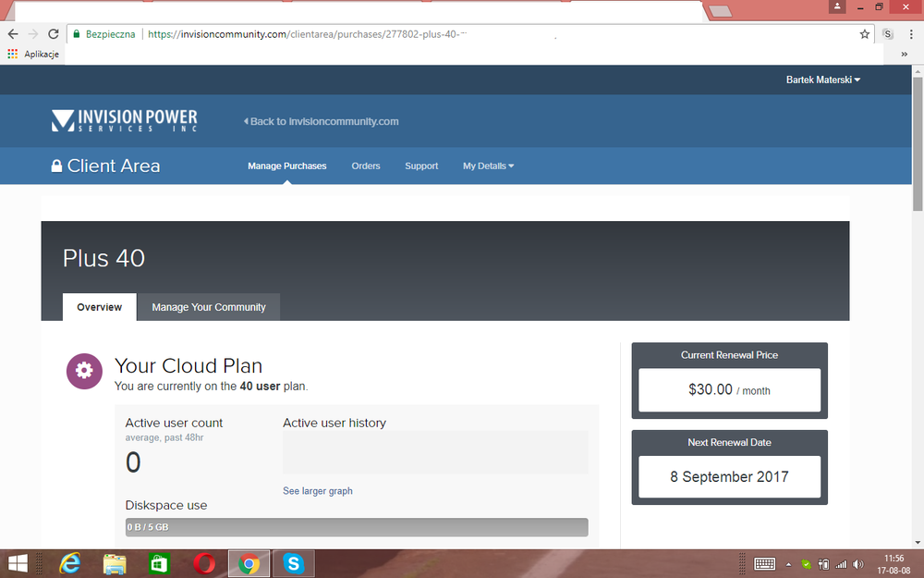Go to the Support page
Viewport: 924px width, 578px height.
pos(421,166)
